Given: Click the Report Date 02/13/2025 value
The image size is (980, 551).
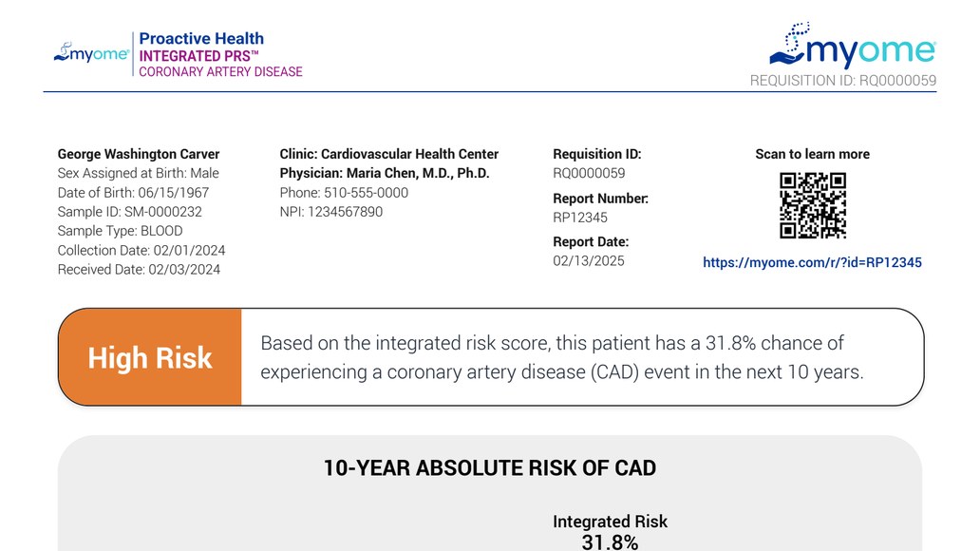Looking at the screenshot, I should (x=589, y=261).
